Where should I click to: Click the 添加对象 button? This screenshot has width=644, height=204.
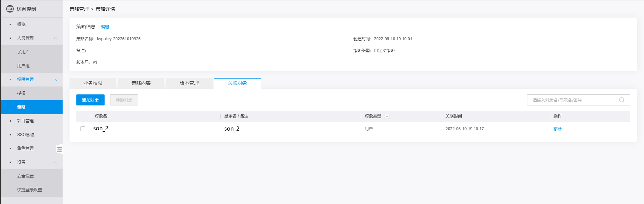coord(90,100)
